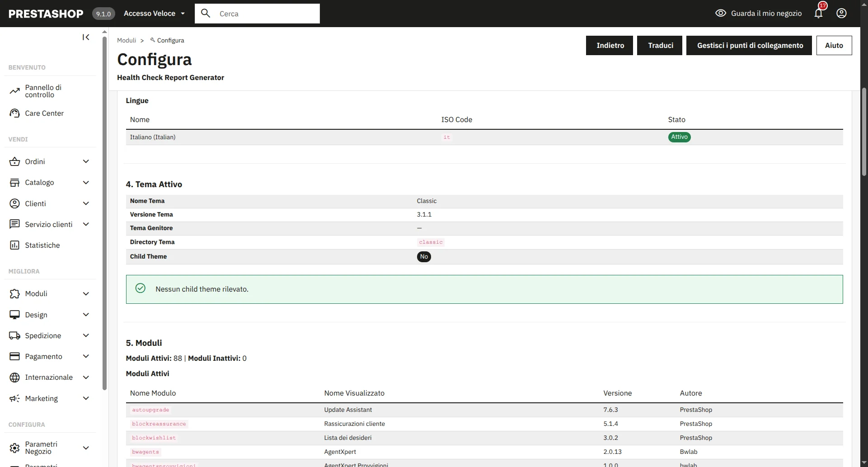Open the user profile account icon

(x=841, y=13)
